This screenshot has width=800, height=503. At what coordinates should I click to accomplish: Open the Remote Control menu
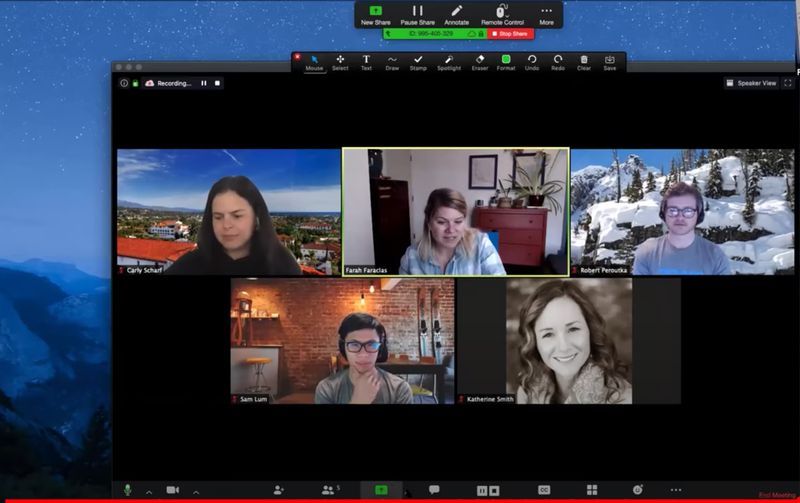point(502,14)
